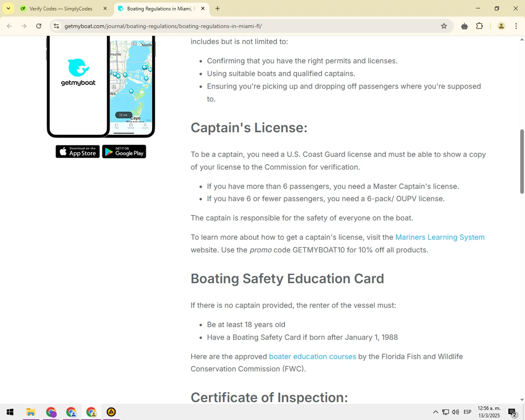Click 'Using suitable boats and qualified captains' text
525x420 pixels.
(x=281, y=73)
